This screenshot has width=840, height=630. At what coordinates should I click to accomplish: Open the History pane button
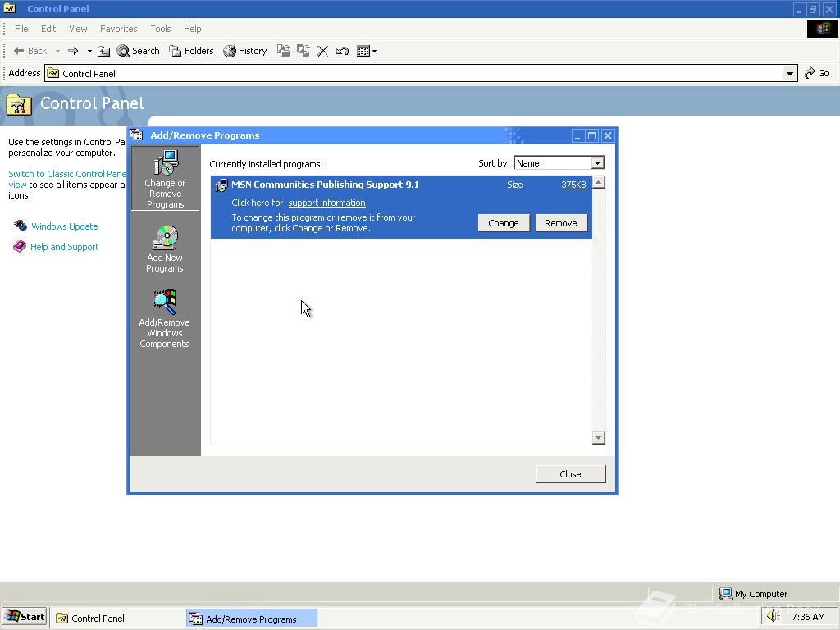(x=245, y=51)
